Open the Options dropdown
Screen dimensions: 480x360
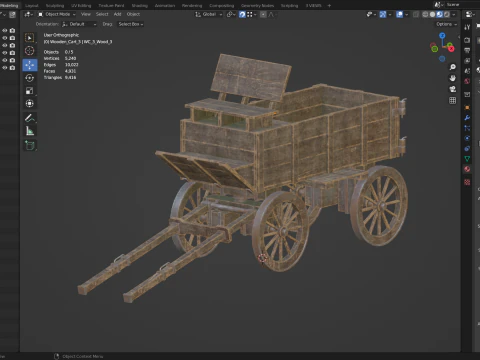click(446, 24)
